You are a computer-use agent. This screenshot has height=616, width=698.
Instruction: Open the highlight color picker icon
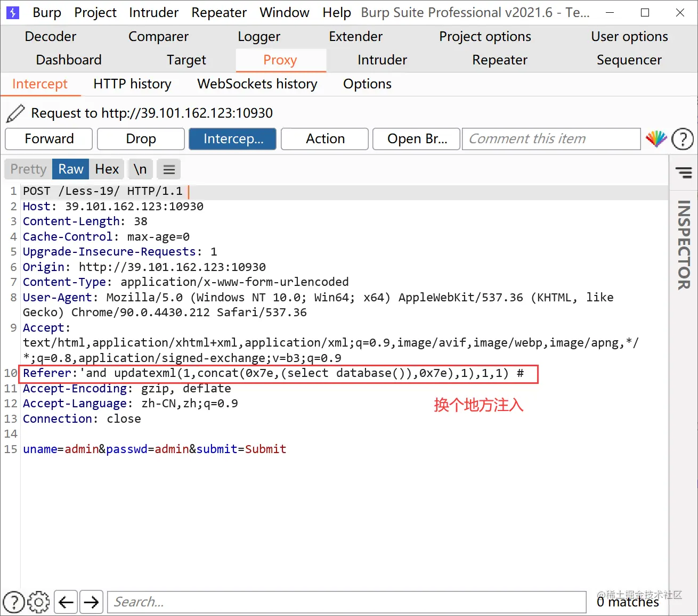tap(656, 139)
